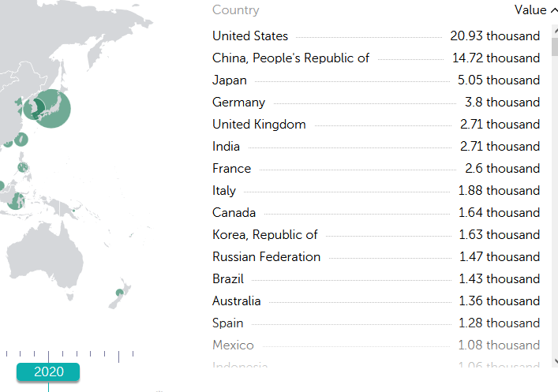Click the Indonesia bubble on map
Image resolution: width=558 pixels, height=392 pixels.
point(16,201)
